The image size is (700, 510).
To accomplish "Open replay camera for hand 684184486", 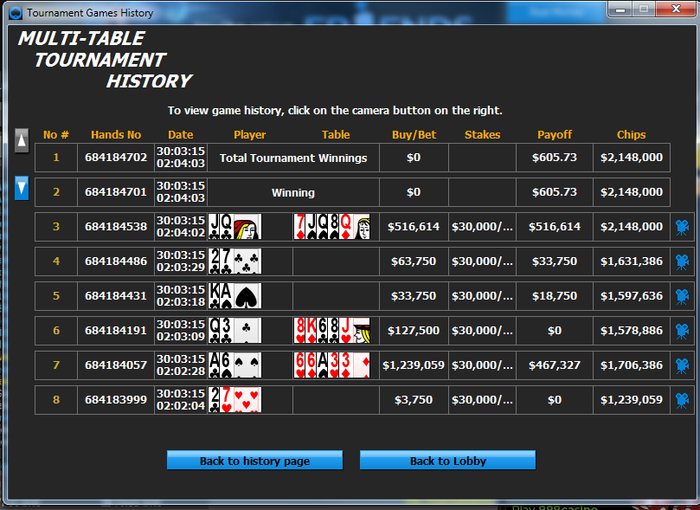I will click(682, 261).
